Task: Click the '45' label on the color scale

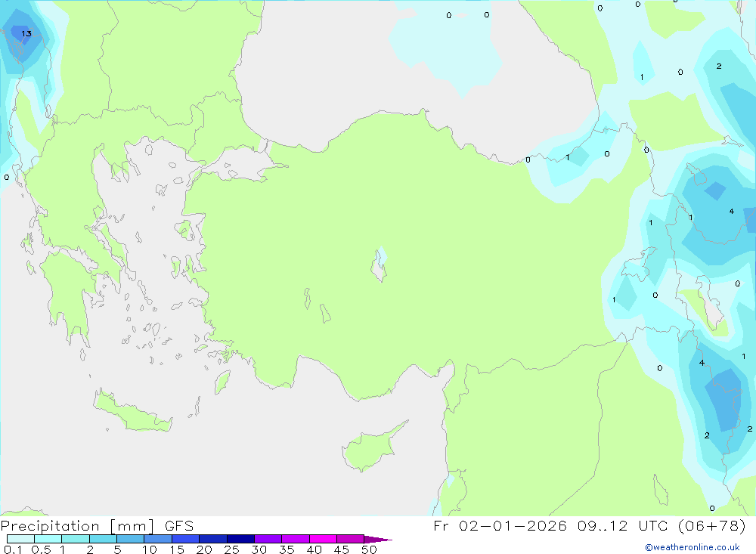Action: pos(342,549)
